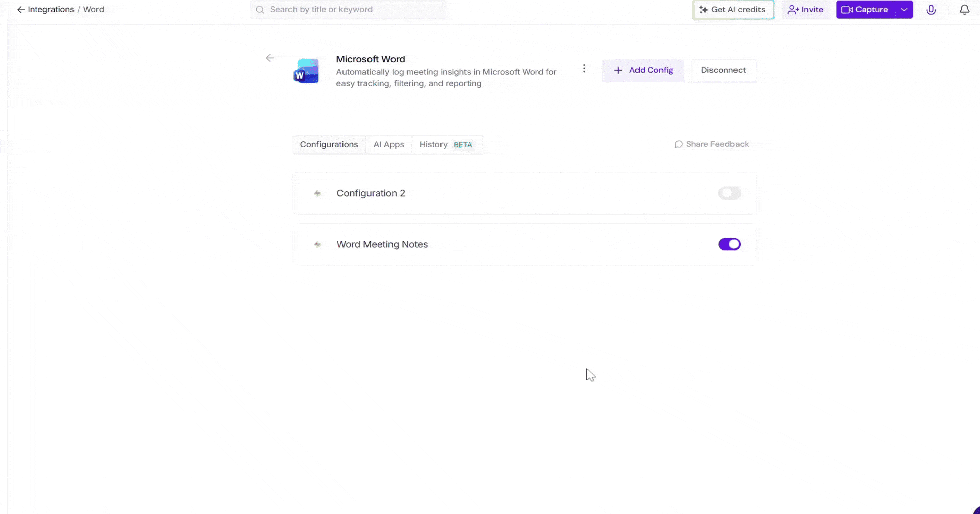Switch to the AI Apps tab
Screen dimensions: 980x514
coord(388,144)
